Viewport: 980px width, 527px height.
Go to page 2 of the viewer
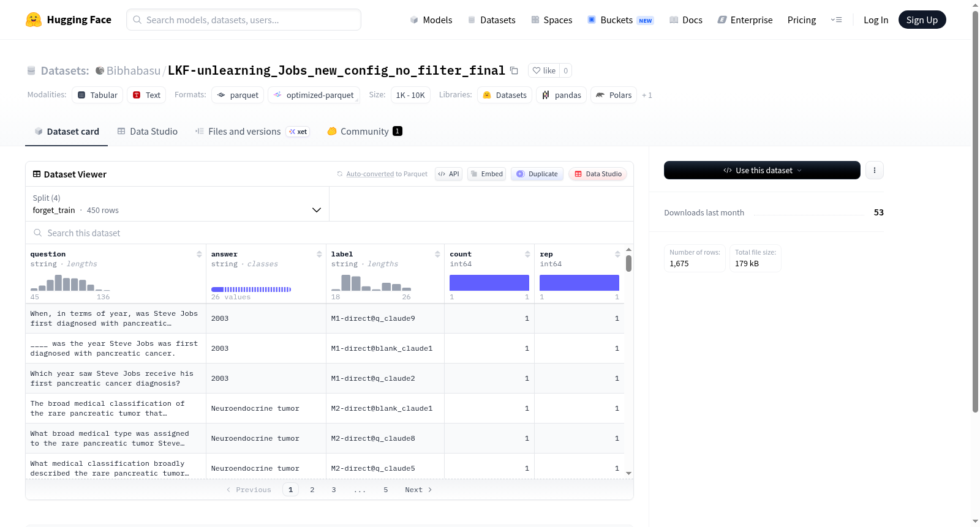[x=312, y=490]
